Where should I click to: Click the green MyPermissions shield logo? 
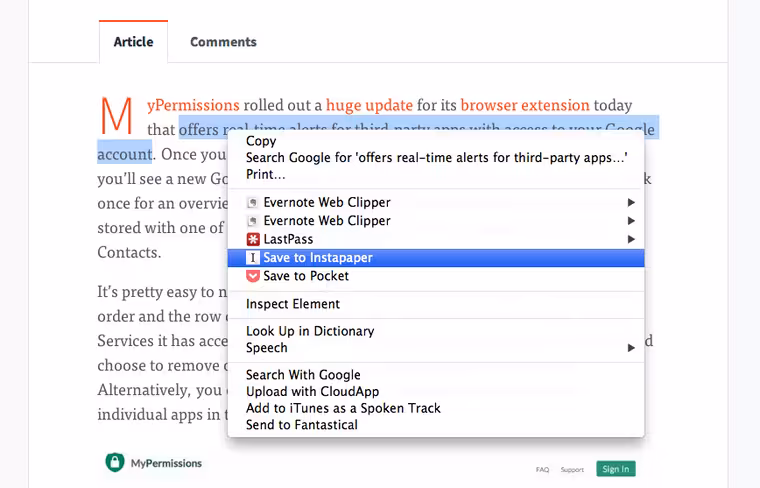(115, 462)
